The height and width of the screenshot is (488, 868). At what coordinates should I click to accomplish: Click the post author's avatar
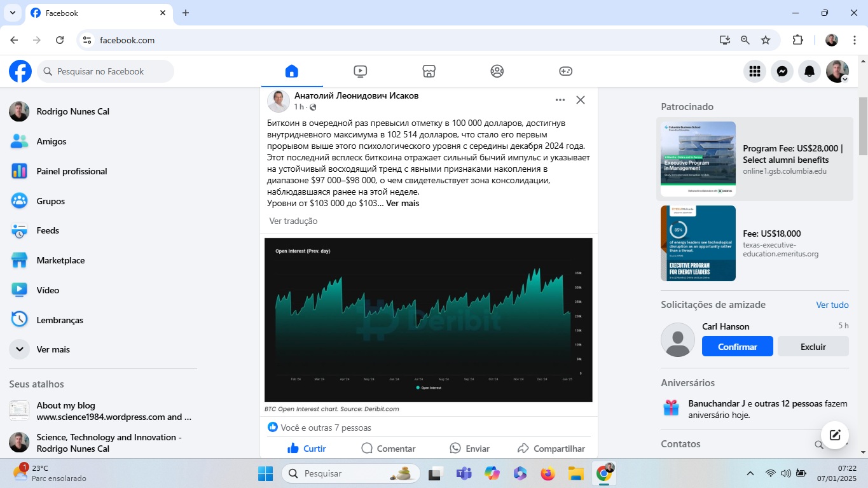[279, 101]
